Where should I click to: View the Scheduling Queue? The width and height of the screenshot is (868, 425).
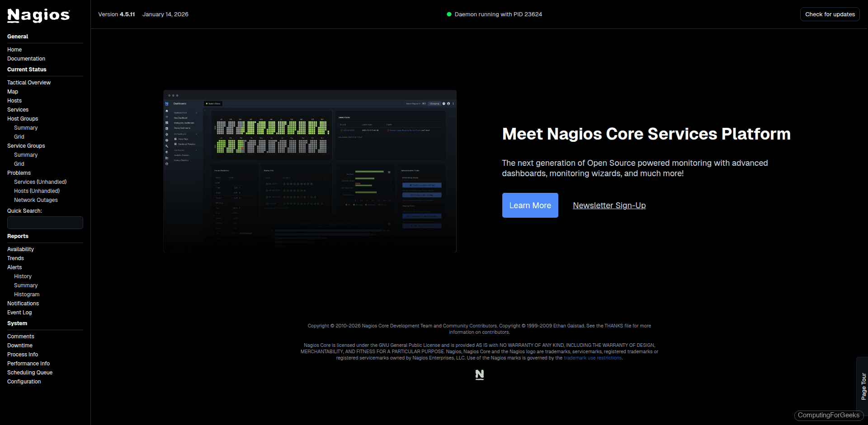[29, 372]
